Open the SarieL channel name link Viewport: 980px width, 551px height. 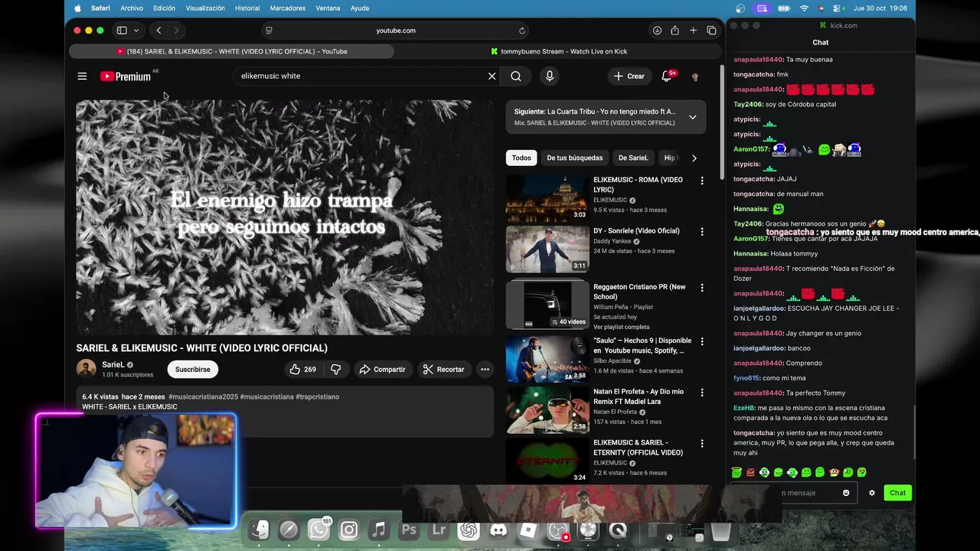(113, 365)
